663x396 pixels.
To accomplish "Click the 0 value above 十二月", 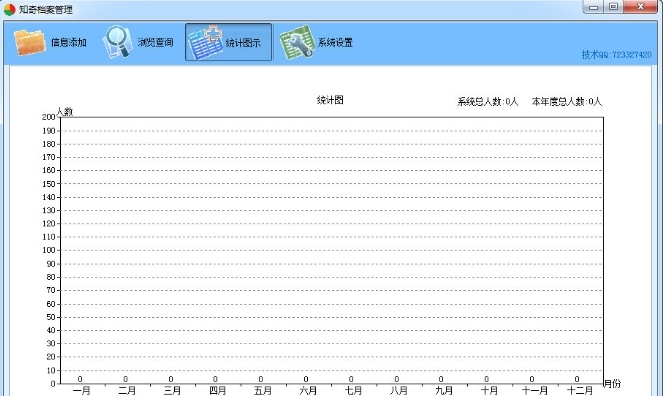I will coord(577,379).
